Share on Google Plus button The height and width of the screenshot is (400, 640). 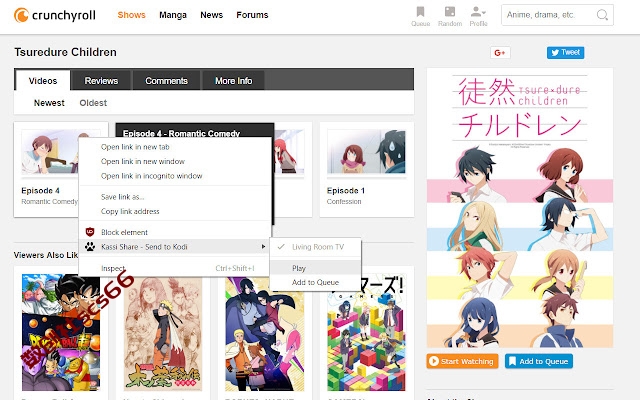coord(500,53)
